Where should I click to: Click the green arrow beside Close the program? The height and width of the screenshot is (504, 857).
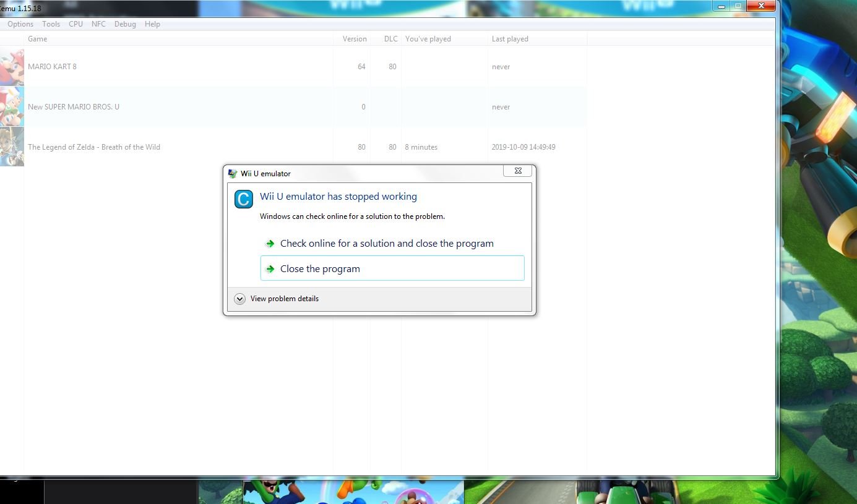tap(270, 269)
